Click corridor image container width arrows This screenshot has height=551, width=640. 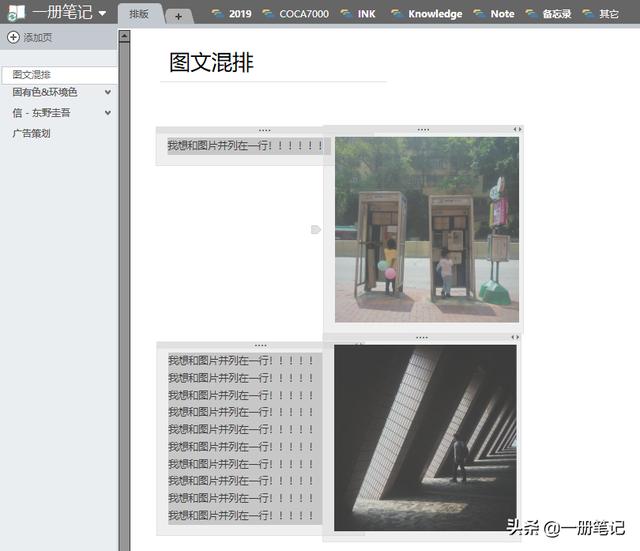pyautogui.click(x=515, y=337)
